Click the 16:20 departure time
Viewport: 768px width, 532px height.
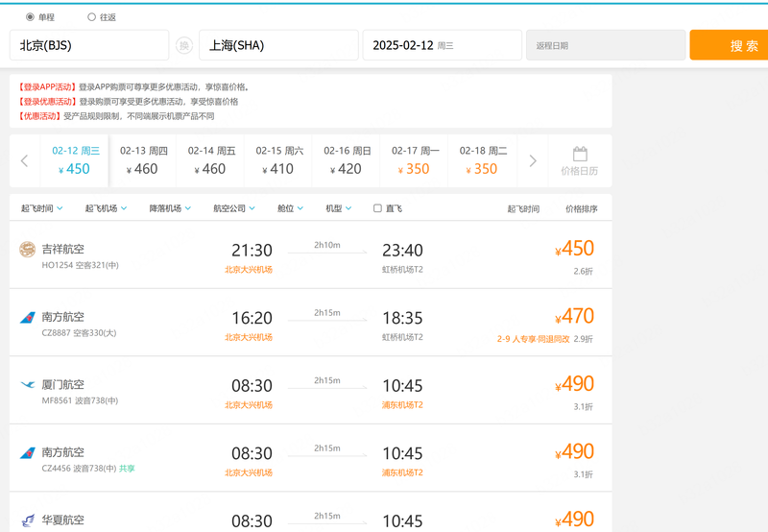click(252, 318)
